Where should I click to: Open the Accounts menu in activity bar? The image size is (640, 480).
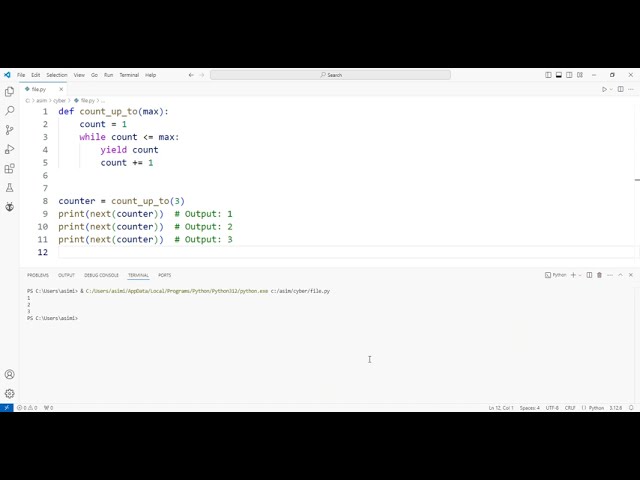click(9, 374)
